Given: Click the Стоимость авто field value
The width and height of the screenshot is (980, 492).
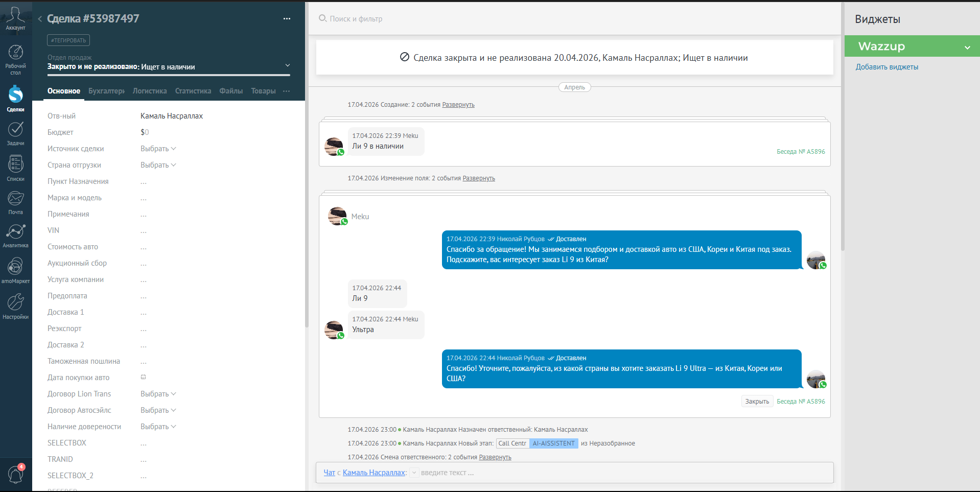Looking at the screenshot, I should coord(144,247).
